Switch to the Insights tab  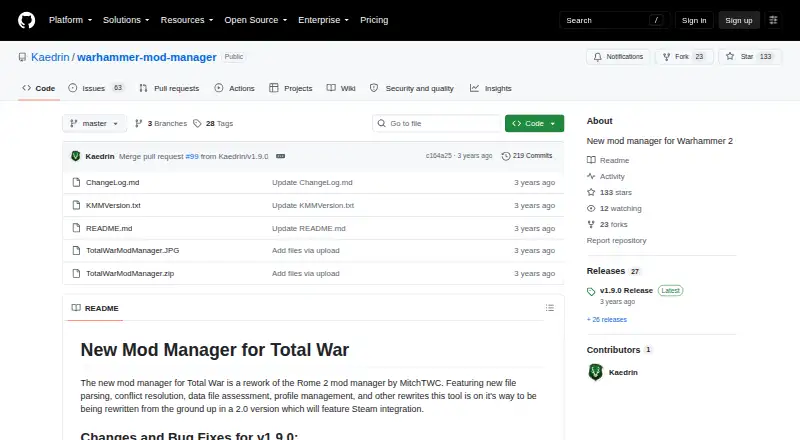pyautogui.click(x=490, y=88)
